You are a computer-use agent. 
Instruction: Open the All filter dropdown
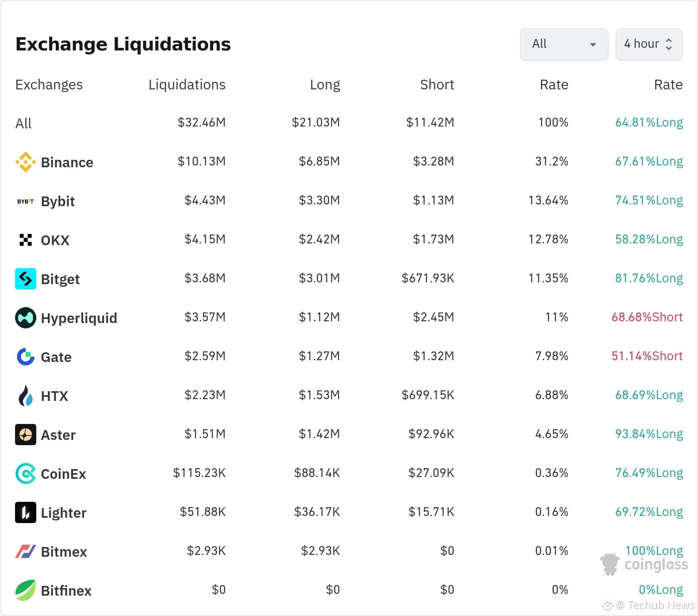coord(564,44)
